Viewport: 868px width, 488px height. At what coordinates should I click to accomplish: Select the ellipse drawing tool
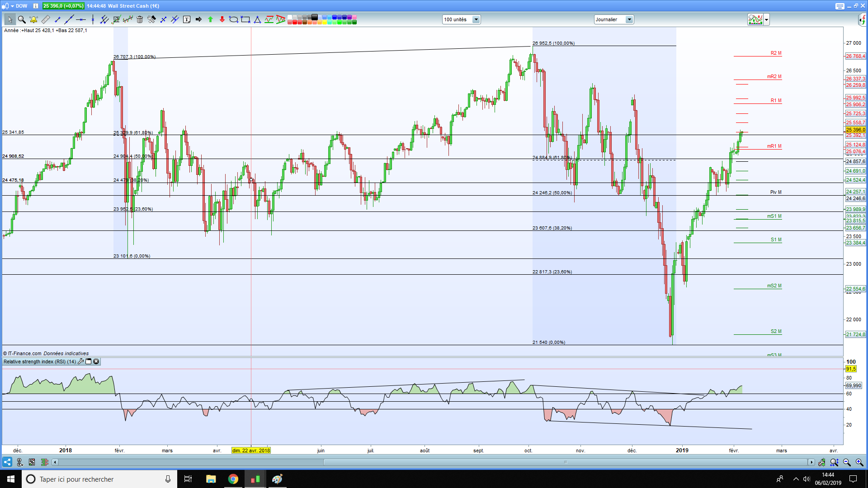[233, 19]
